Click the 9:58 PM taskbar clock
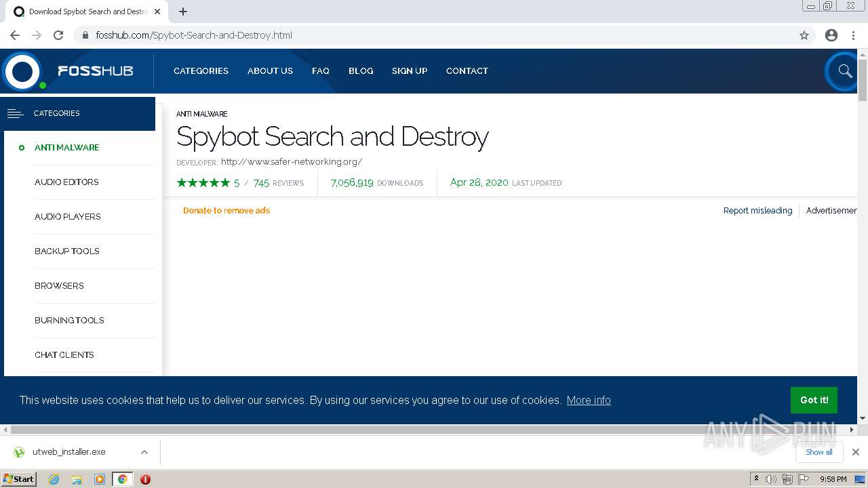 point(833,479)
